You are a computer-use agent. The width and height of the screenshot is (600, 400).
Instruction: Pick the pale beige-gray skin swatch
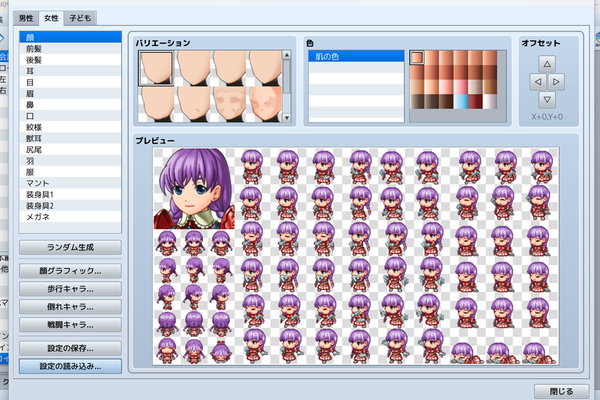475,87
